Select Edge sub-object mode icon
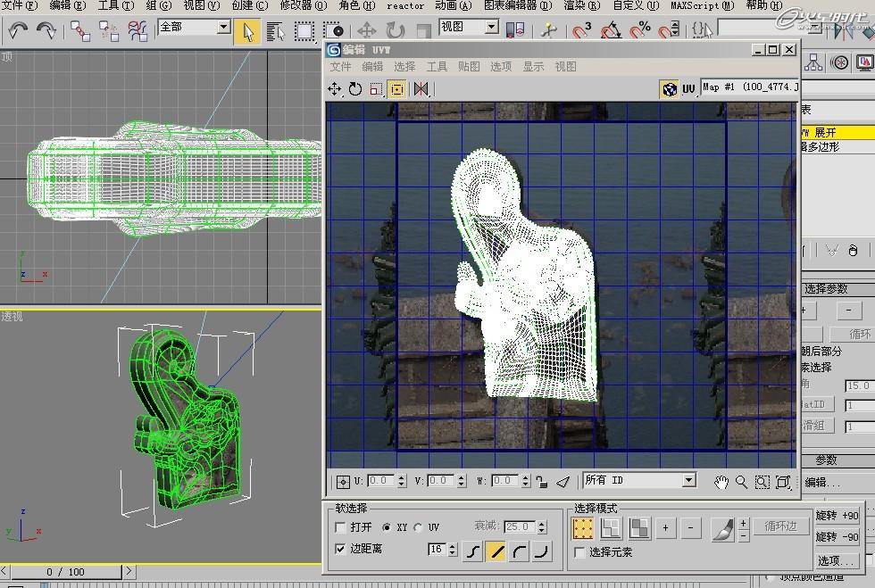The image size is (875, 588). coord(611,527)
